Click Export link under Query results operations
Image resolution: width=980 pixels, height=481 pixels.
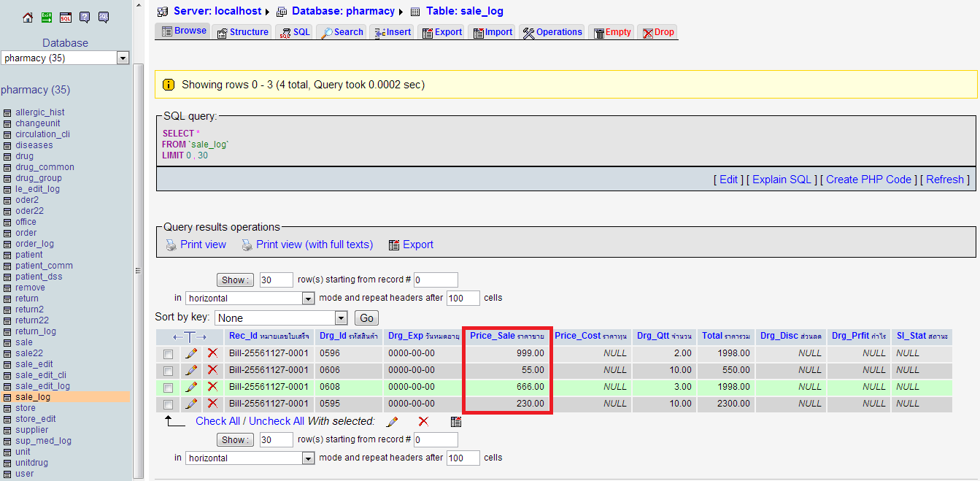418,245
